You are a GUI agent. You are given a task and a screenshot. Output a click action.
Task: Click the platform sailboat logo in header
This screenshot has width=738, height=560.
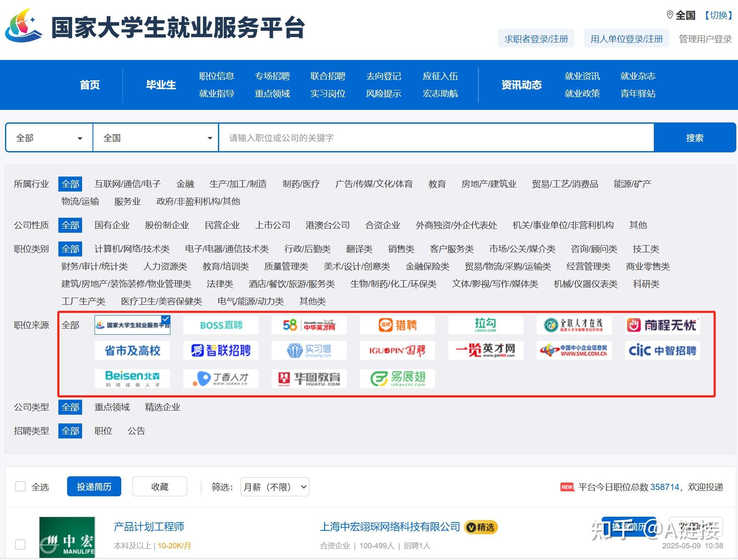coord(23,26)
